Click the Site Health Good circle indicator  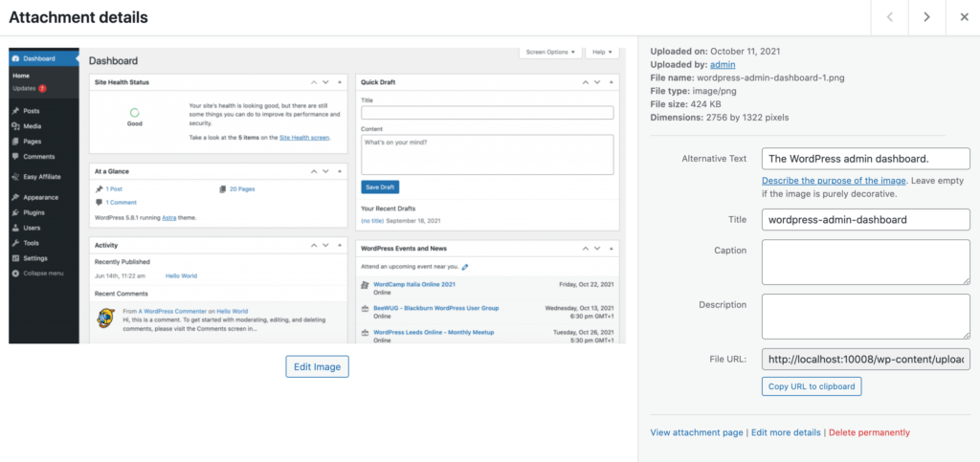[134, 113]
